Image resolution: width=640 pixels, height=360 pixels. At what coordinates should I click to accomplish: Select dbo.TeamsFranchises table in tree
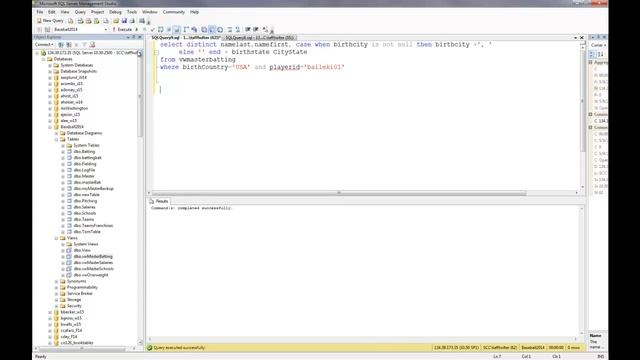click(x=93, y=225)
